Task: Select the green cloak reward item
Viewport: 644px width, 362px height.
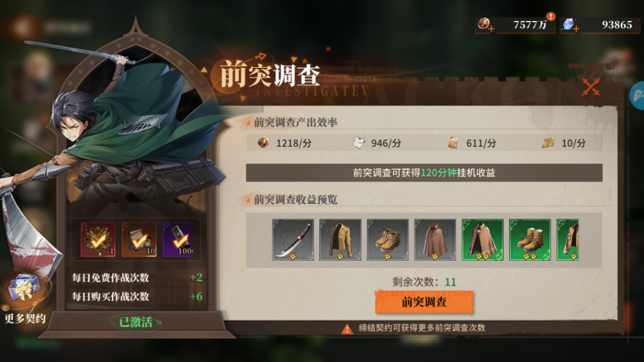Action: coord(482,240)
